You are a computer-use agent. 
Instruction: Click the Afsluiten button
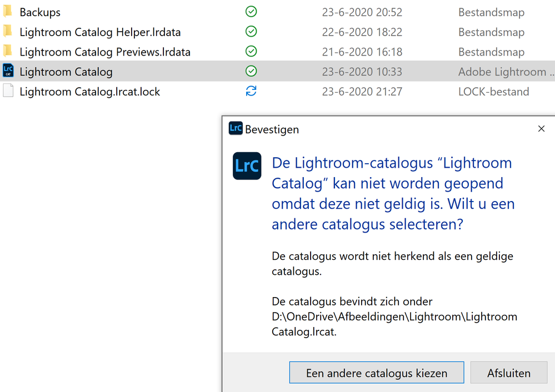[x=509, y=373]
